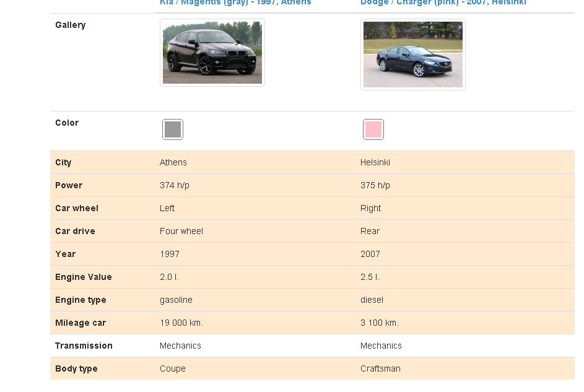Click the 2.5 l. engine value
The height and width of the screenshot is (392, 584).
pos(370,277)
